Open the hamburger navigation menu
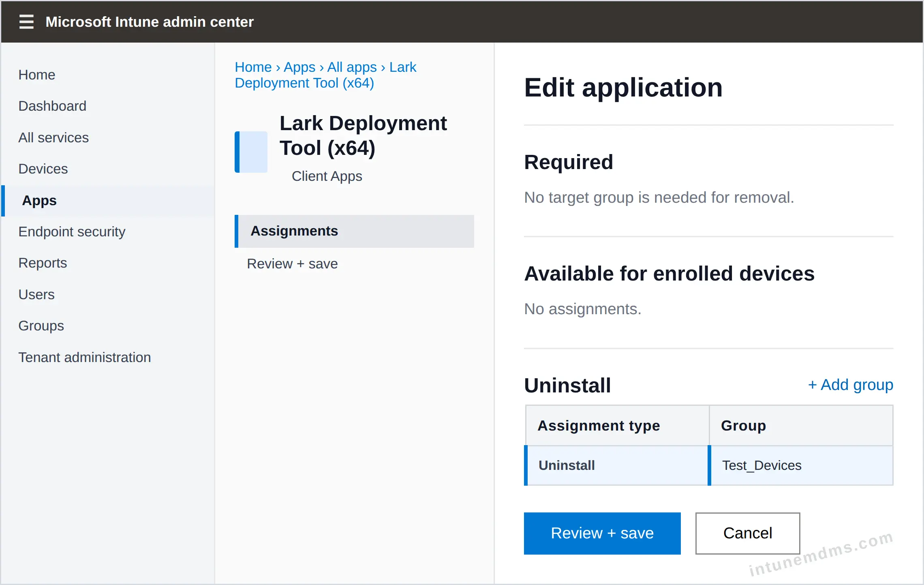Image resolution: width=924 pixels, height=585 pixels. click(x=26, y=21)
